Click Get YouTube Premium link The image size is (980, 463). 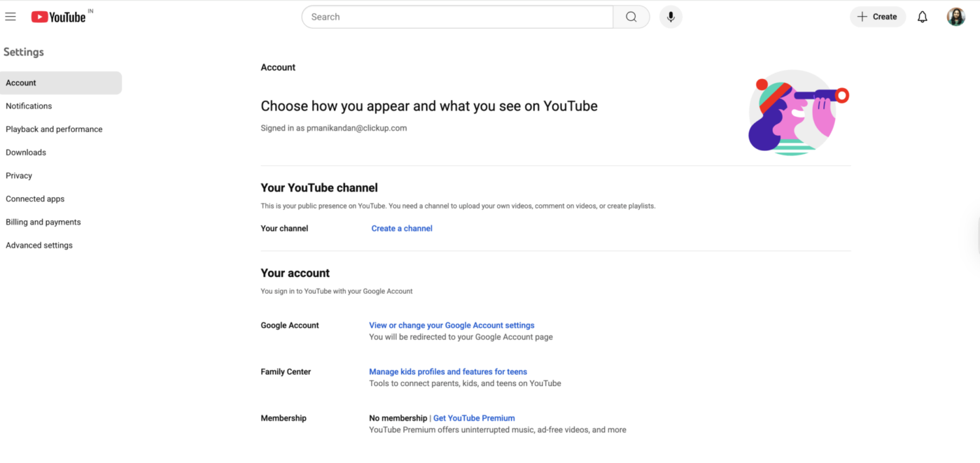[x=474, y=418]
